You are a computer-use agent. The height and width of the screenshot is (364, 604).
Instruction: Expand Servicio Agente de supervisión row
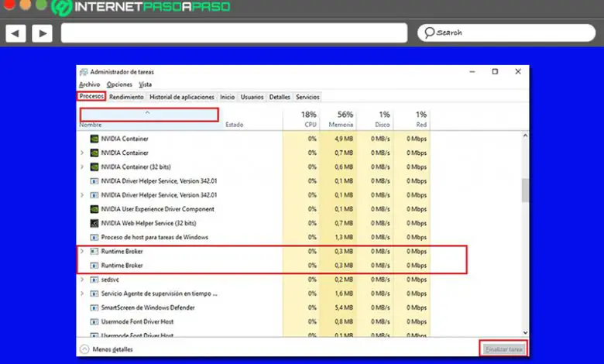82,294
